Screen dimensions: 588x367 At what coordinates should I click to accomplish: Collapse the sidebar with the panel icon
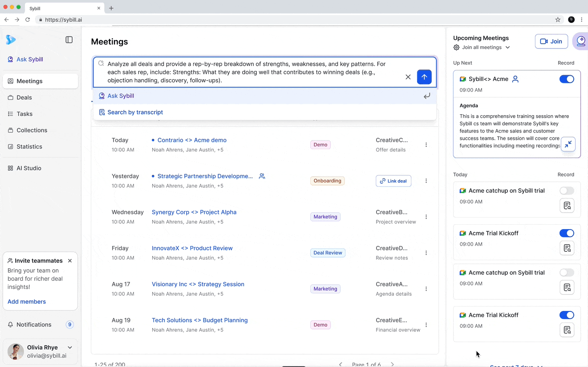point(69,40)
